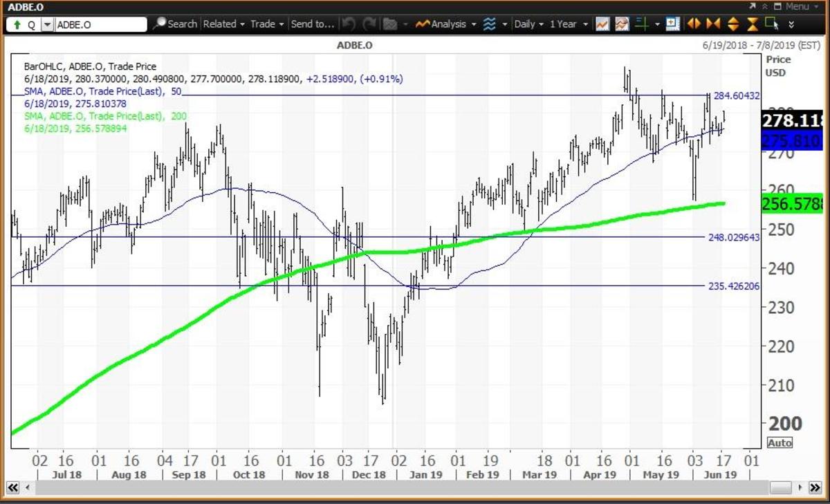Click the Oct 18 month label

coord(248,475)
